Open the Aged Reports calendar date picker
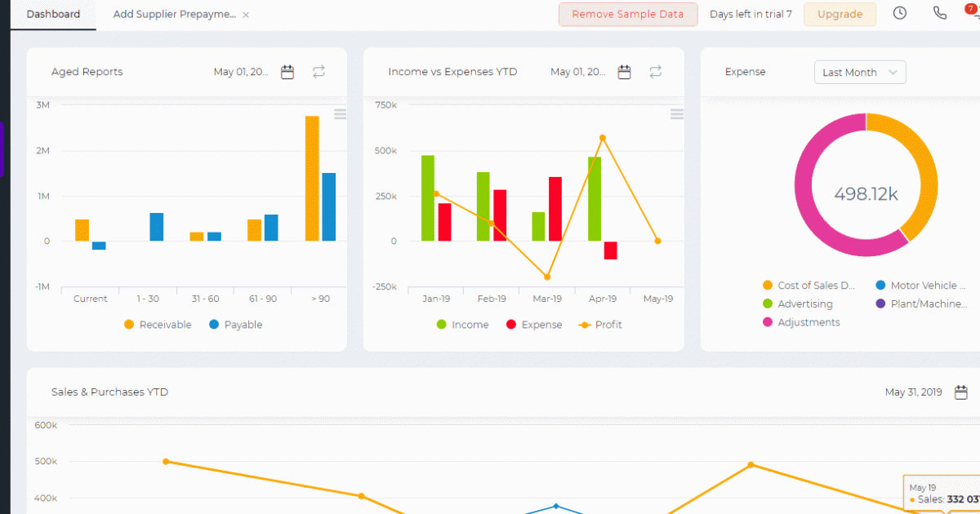Screen dimensions: 980x514 pyautogui.click(x=287, y=72)
